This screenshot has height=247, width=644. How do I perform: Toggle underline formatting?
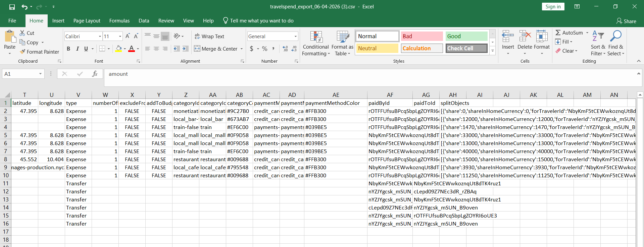[x=86, y=49]
